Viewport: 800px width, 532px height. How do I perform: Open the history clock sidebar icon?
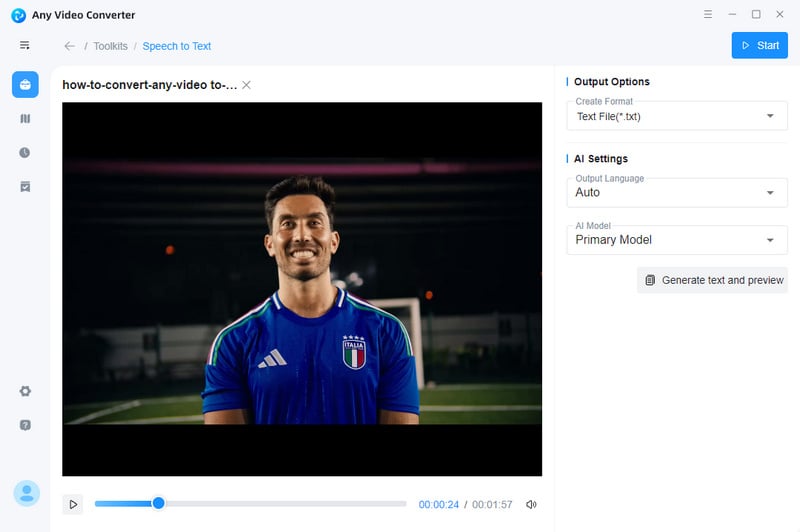[x=24, y=153]
